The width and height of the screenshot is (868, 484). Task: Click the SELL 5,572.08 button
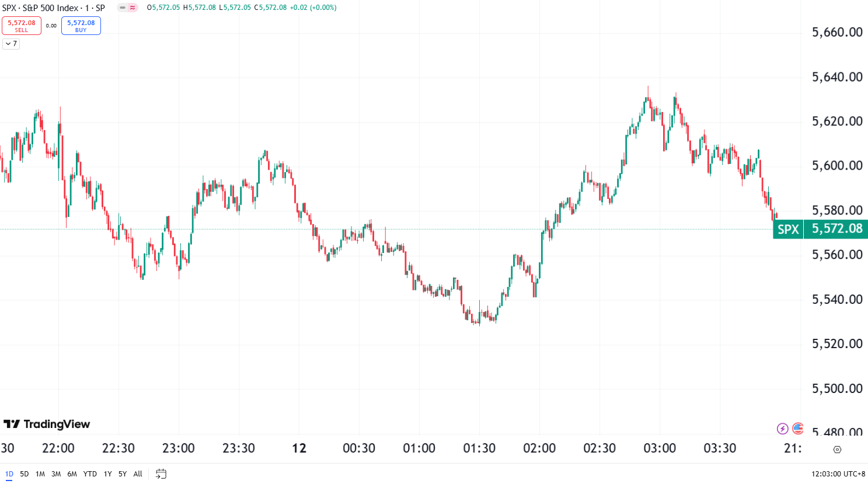(x=22, y=26)
